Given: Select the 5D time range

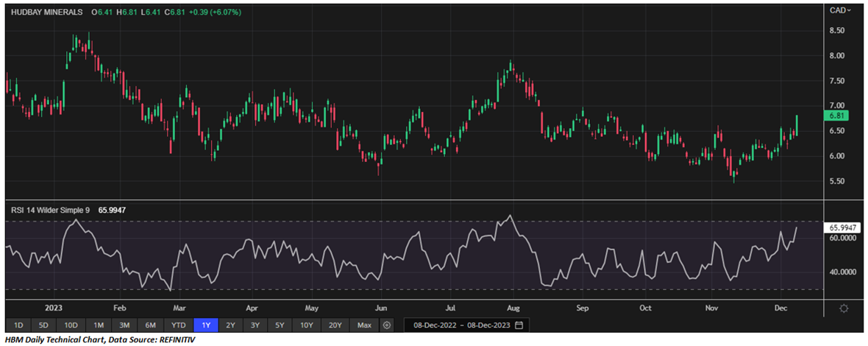Looking at the screenshot, I should pos(43,325).
